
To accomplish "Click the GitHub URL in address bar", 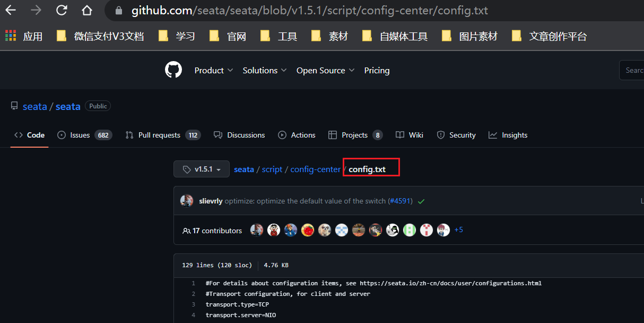I will click(x=309, y=11).
